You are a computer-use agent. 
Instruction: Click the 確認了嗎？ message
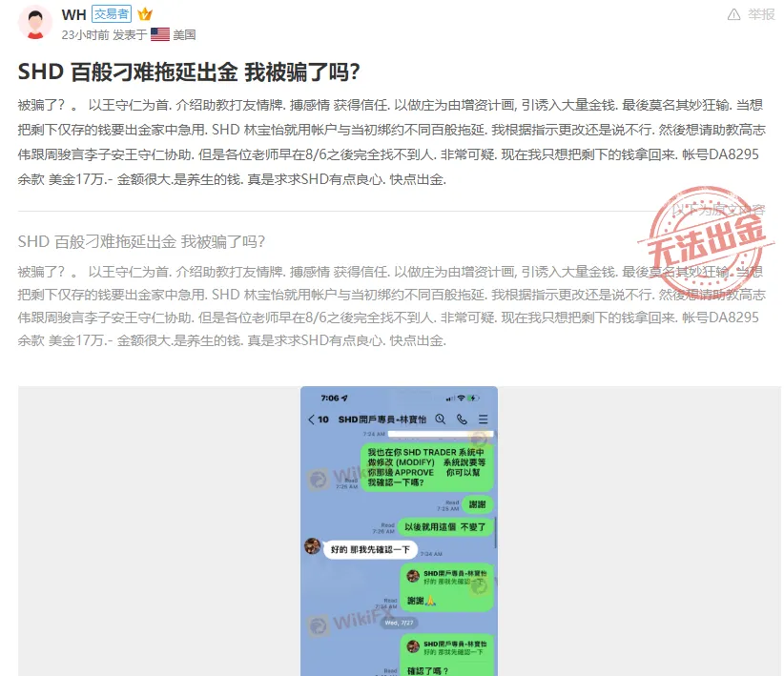coord(446,656)
